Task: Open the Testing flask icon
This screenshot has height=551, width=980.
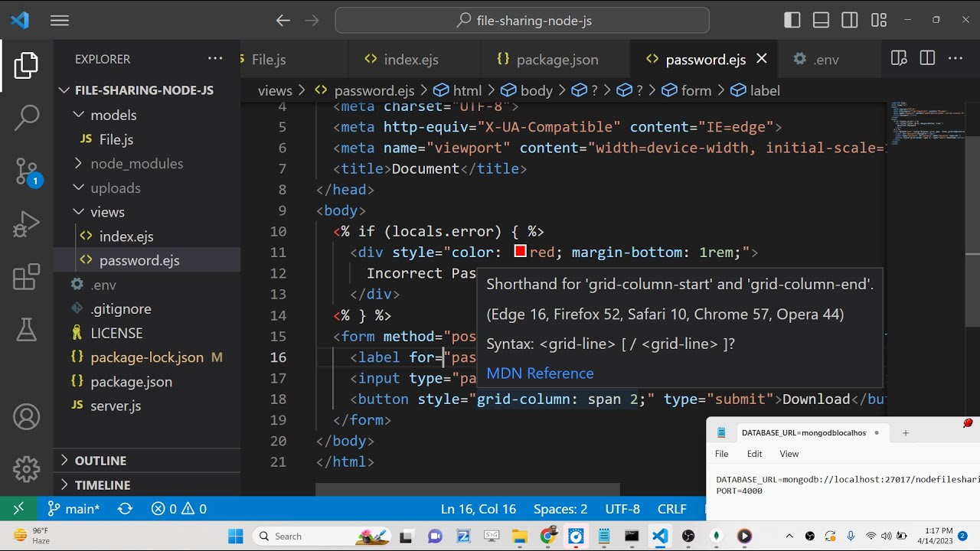Action: [26, 330]
